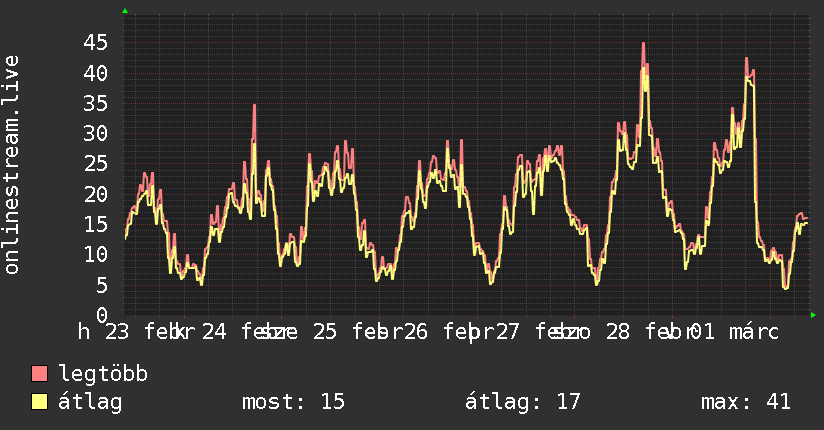Click the x-axis date number 27
824x430 pixels.
[507, 332]
